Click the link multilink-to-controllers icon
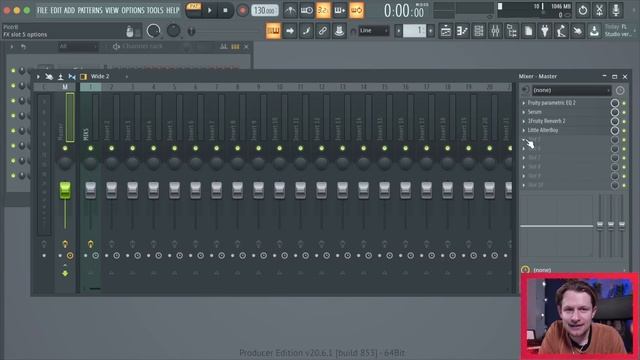 pyautogui.click(x=322, y=31)
